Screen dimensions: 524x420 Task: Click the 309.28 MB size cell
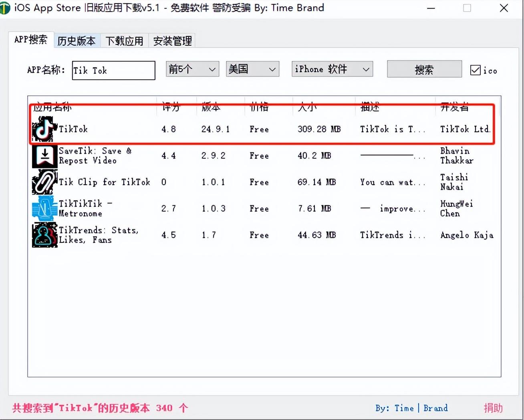[319, 129]
